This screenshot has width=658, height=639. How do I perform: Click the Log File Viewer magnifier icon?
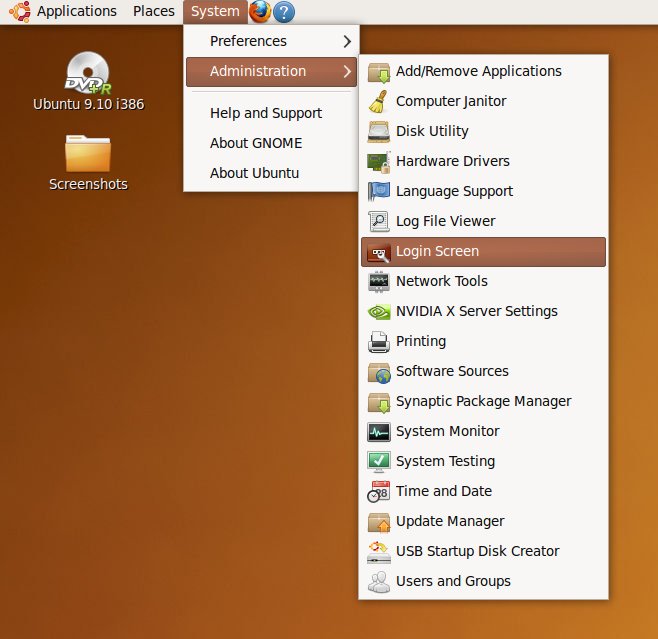click(x=379, y=222)
